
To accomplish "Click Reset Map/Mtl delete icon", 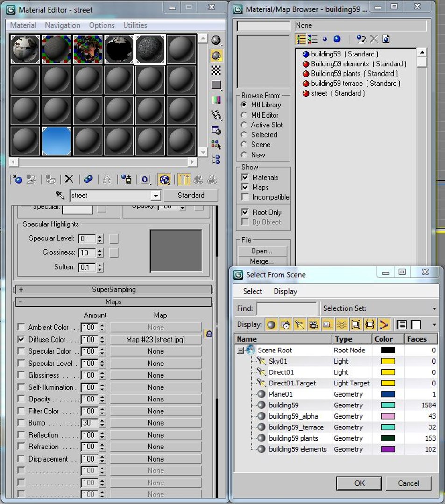I will pyautogui.click(x=69, y=179).
